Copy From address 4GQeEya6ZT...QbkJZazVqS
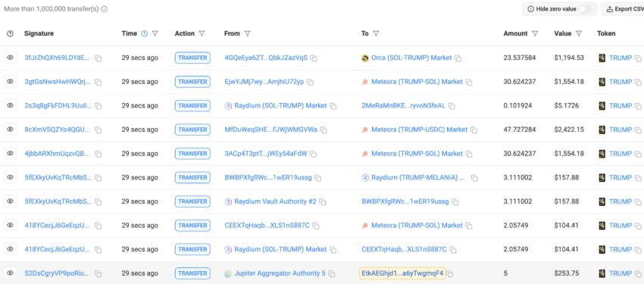 click(x=314, y=58)
